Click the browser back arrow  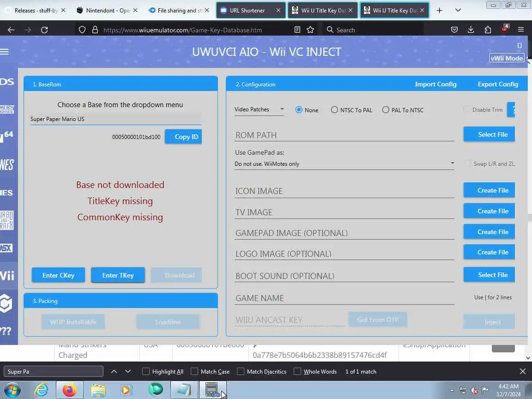11,30
